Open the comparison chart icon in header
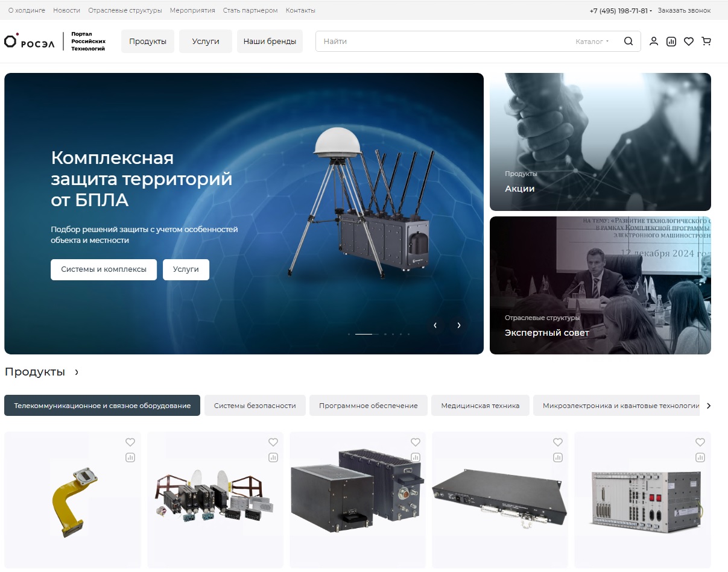This screenshot has width=728, height=572. click(x=671, y=42)
